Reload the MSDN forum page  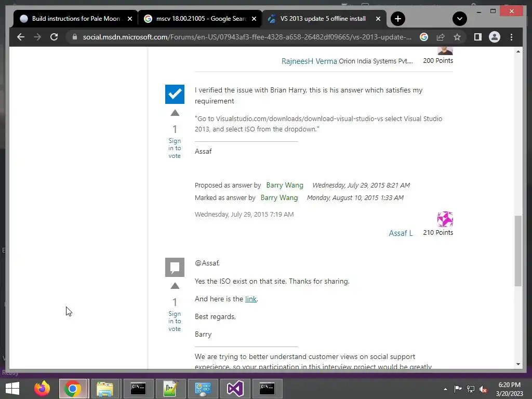coord(54,37)
